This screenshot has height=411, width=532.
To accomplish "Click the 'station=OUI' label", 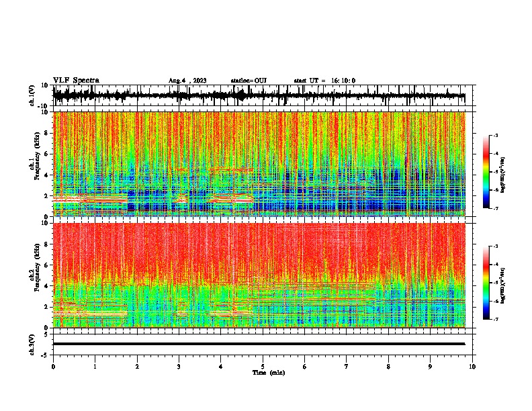I will [249, 81].
